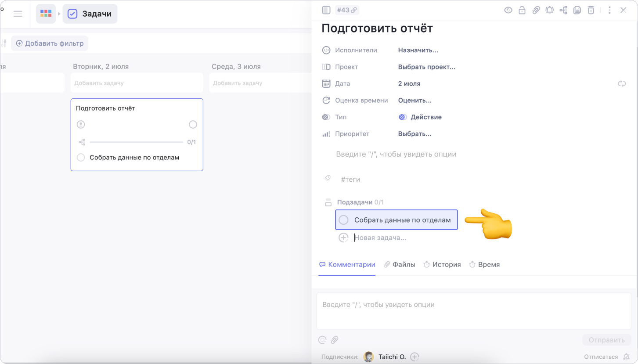Click the 'Новая задача...' subtask input field

point(380,238)
